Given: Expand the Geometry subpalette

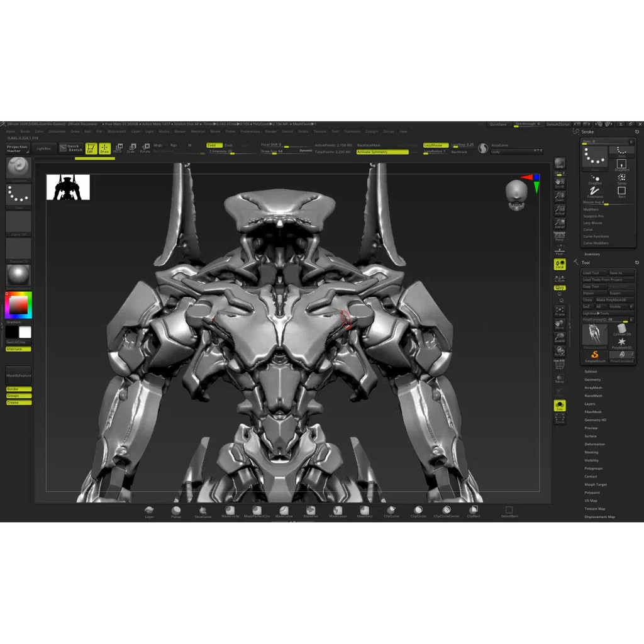Looking at the screenshot, I should (592, 380).
